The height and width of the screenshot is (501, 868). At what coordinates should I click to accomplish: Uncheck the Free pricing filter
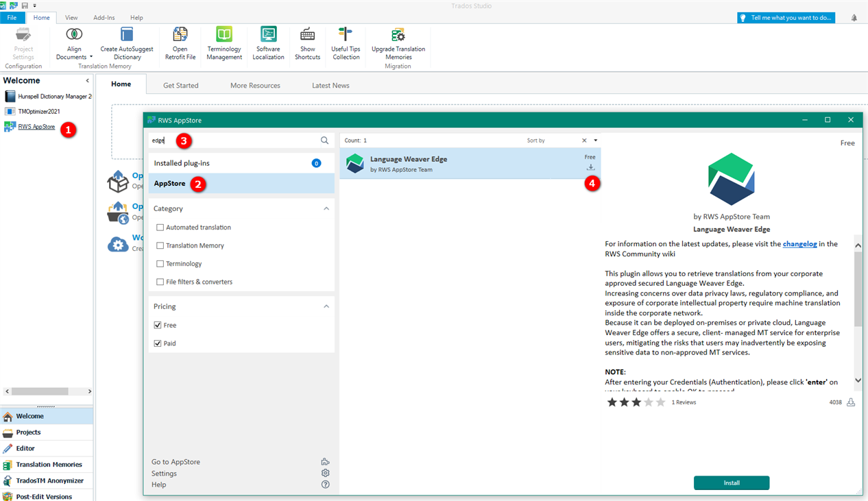158,325
